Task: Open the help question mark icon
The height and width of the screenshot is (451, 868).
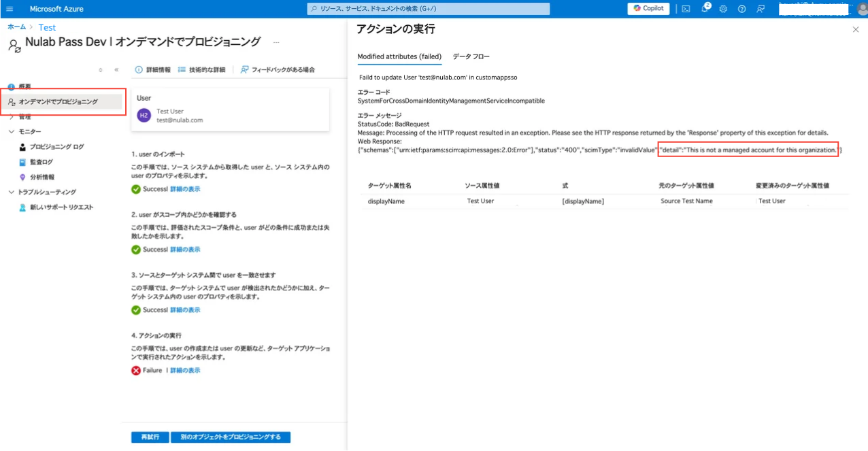Action: pos(741,9)
